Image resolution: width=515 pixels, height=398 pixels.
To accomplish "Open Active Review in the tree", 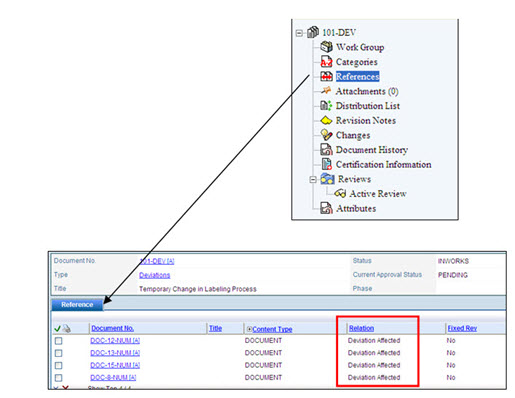I will (378, 194).
